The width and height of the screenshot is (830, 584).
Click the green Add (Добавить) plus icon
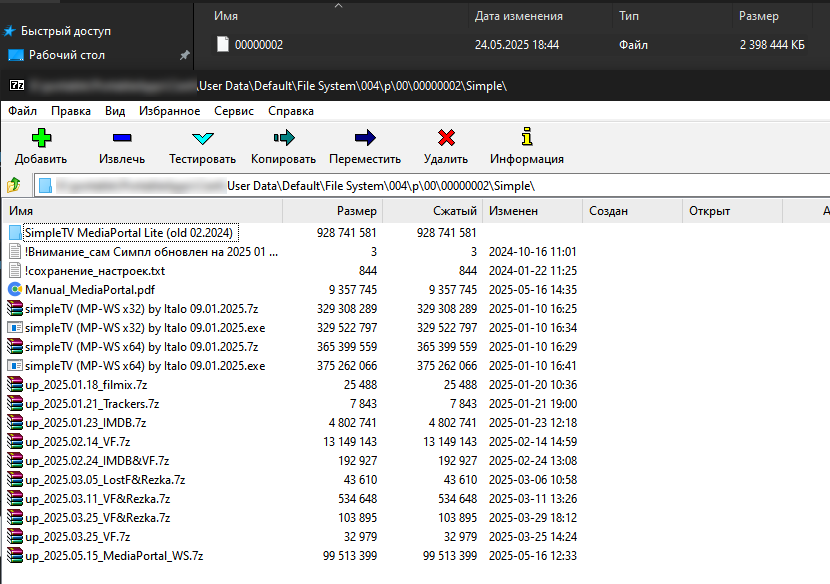41,138
